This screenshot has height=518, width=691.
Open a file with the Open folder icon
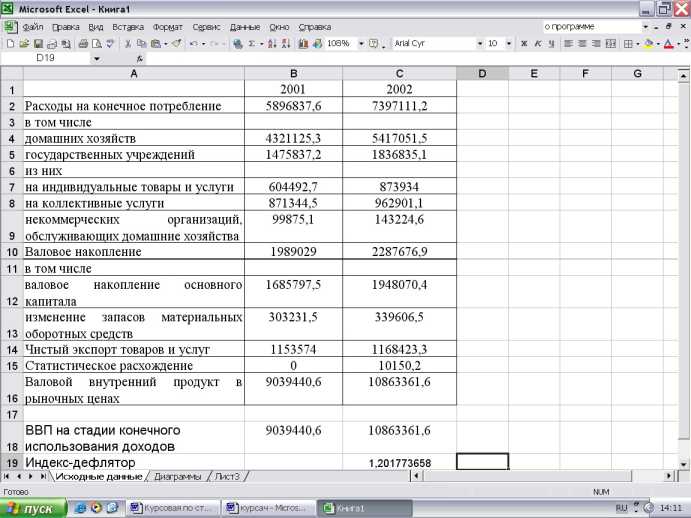coord(24,44)
